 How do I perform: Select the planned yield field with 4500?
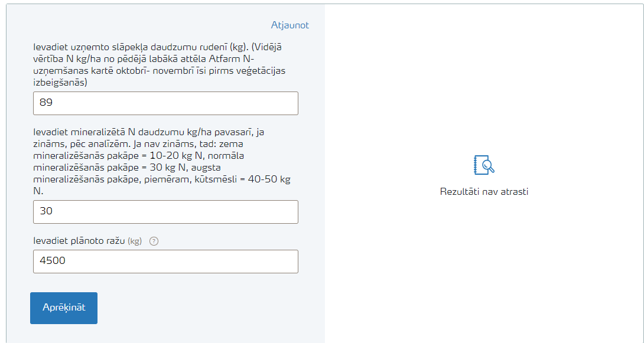click(x=165, y=262)
